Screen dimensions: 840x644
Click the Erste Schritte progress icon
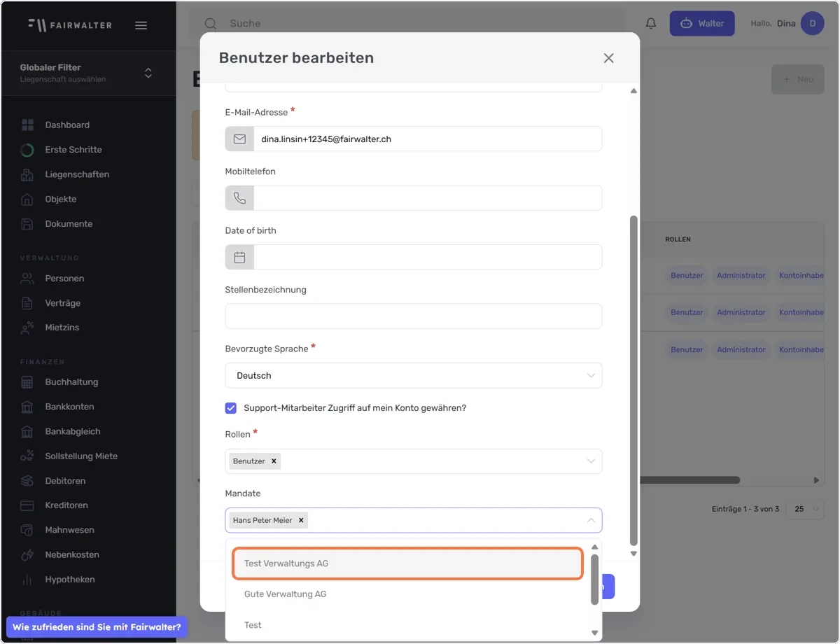click(x=27, y=150)
